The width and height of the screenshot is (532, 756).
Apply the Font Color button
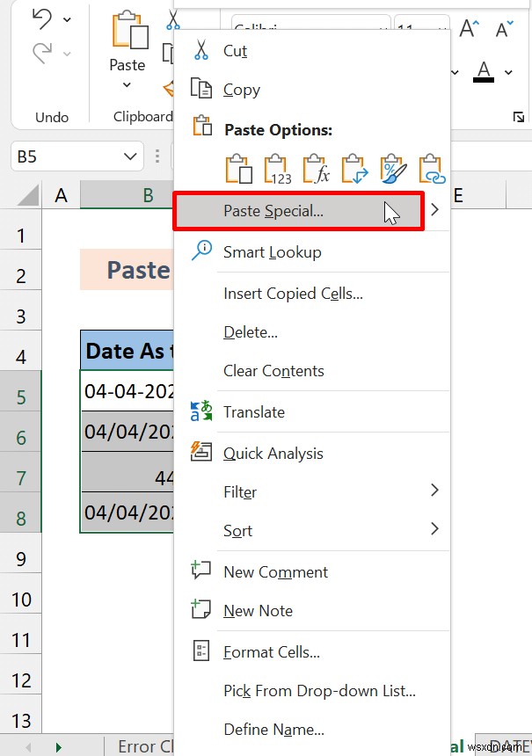(x=484, y=72)
